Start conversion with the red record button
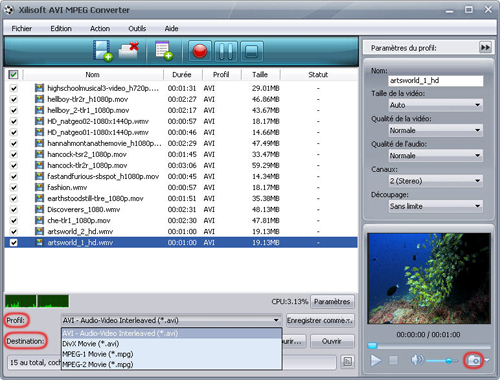This screenshot has width=500, height=380. (x=200, y=51)
